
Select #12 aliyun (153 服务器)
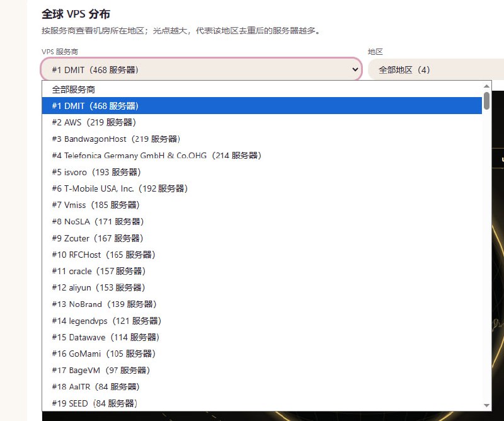261,287
